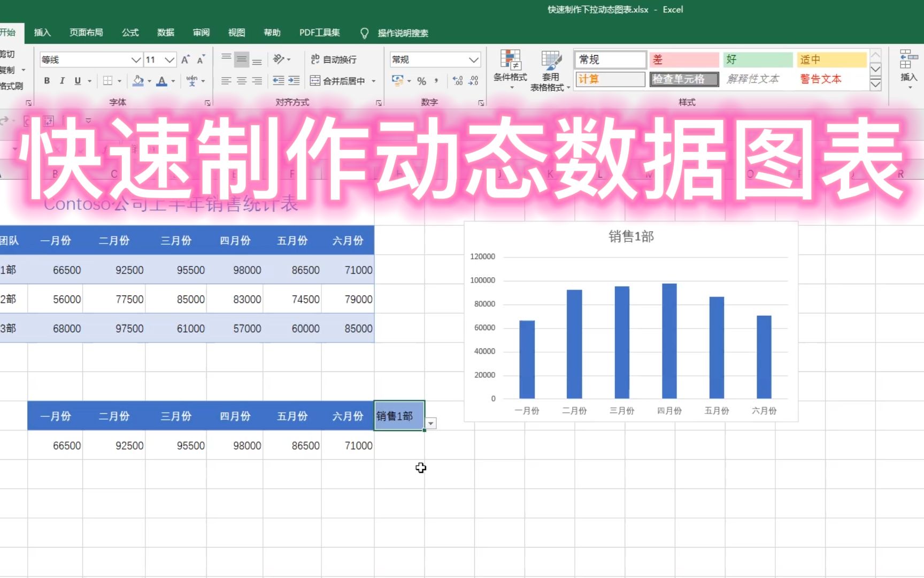
Task: Click the Borders icon
Action: point(107,81)
